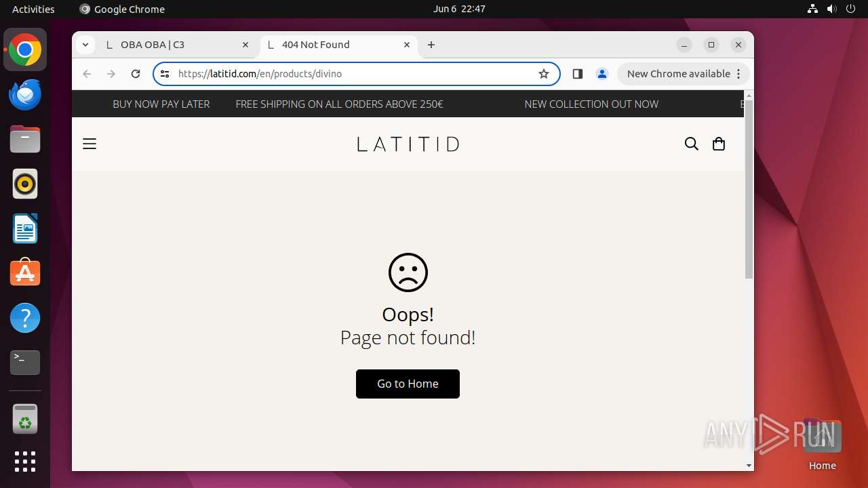868x488 pixels.
Task: Maximize the Chrome window
Action: 711,45
